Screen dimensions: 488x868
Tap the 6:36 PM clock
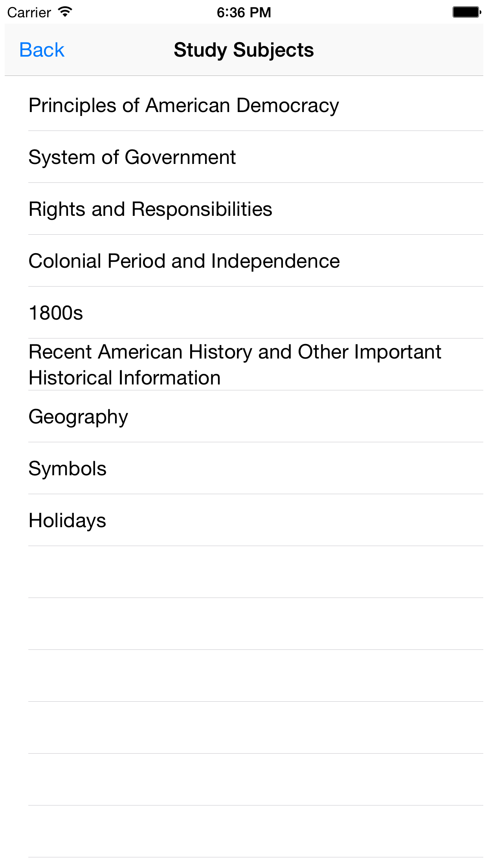point(244,13)
